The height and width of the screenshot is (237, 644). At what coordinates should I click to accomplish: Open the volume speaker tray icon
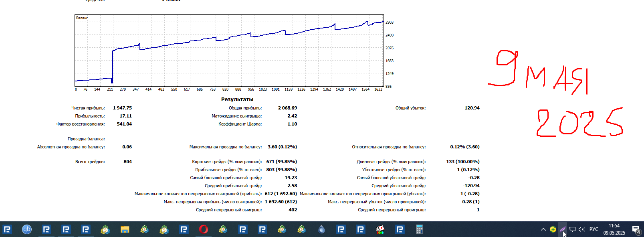582,229
